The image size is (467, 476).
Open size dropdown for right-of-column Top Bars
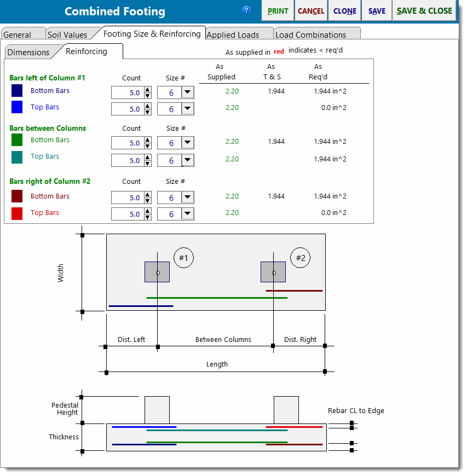click(187, 214)
